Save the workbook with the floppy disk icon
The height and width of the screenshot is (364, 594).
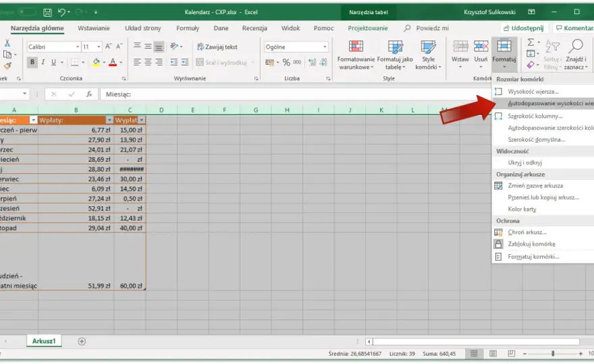click(47, 13)
